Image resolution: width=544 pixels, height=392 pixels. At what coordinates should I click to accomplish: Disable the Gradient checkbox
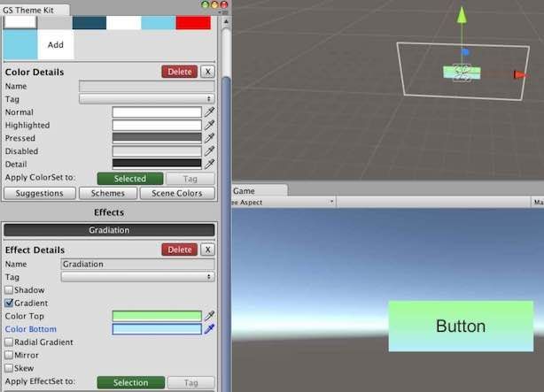coord(9,303)
